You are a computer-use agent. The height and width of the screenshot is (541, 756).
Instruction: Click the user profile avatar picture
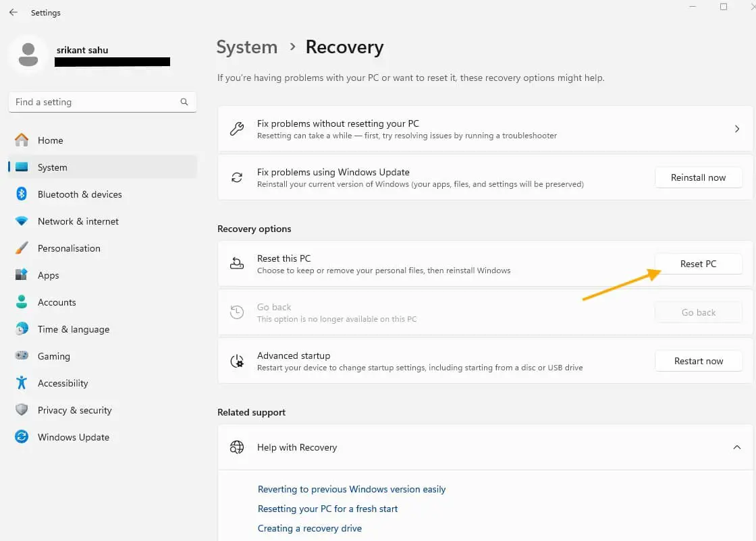pos(28,55)
